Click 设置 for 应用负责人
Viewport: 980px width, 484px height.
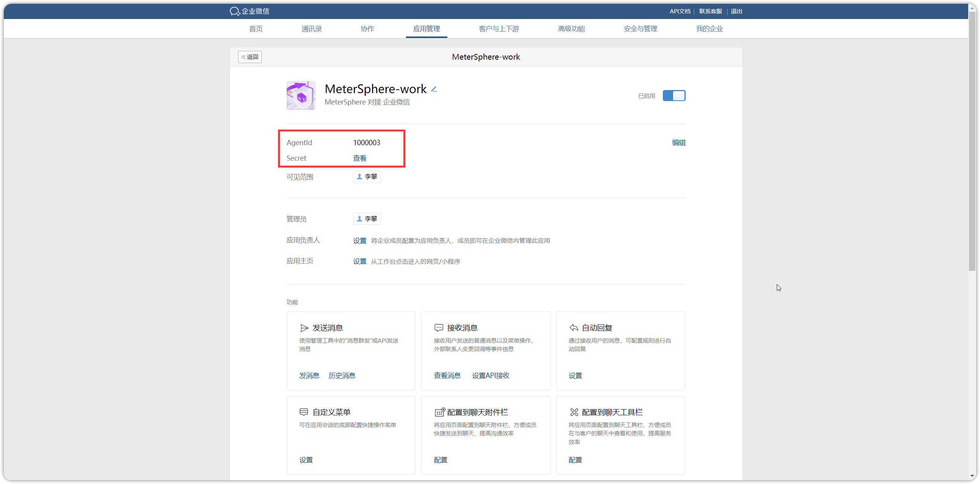(360, 241)
